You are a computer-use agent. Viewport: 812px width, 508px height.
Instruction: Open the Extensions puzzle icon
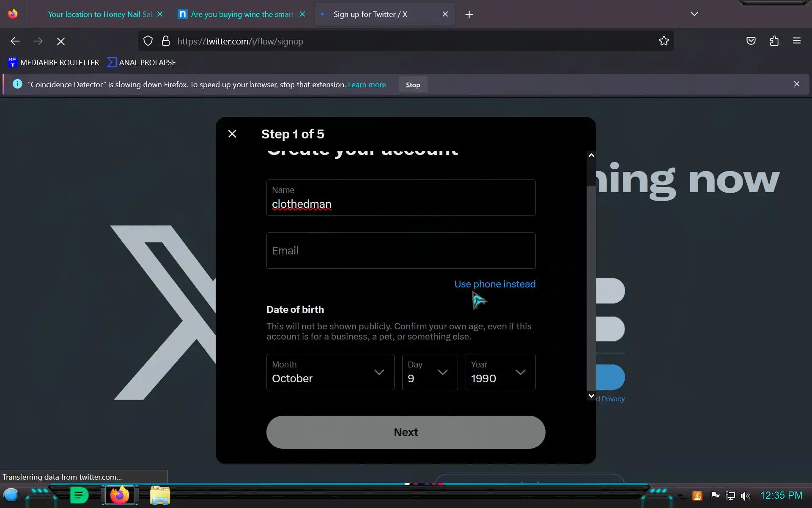pos(774,41)
